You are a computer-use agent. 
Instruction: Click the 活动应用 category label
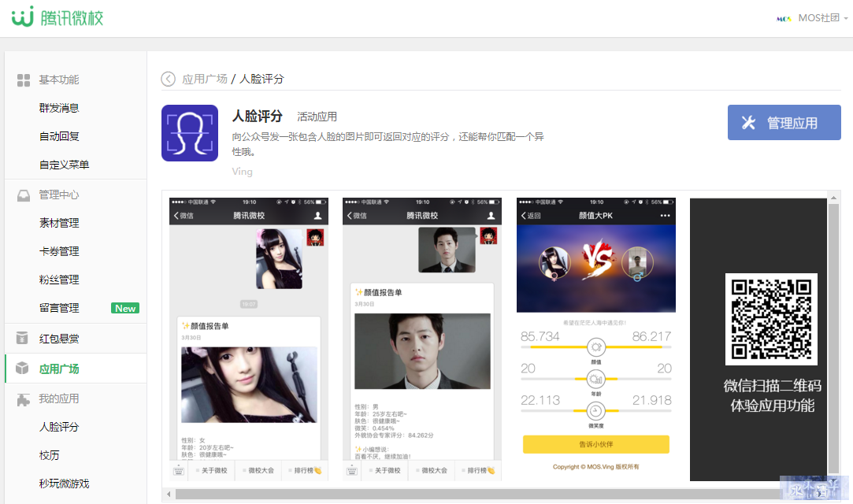(x=317, y=117)
